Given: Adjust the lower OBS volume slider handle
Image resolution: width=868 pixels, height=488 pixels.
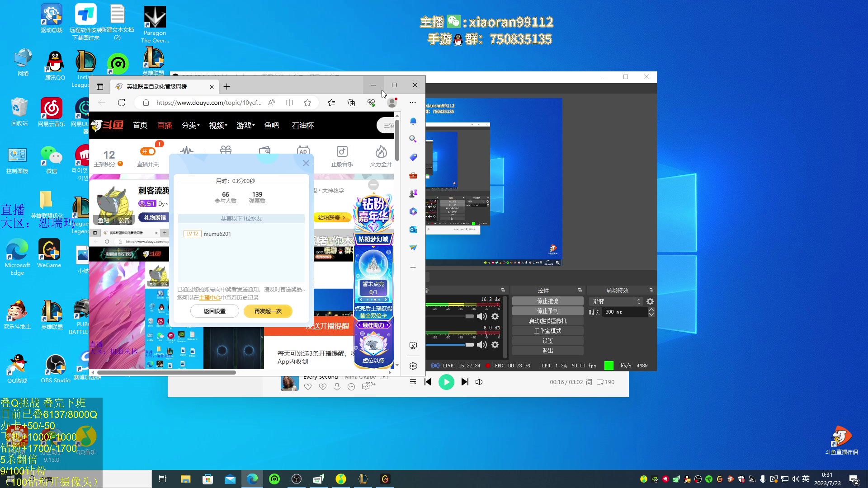Looking at the screenshot, I should pos(470,345).
